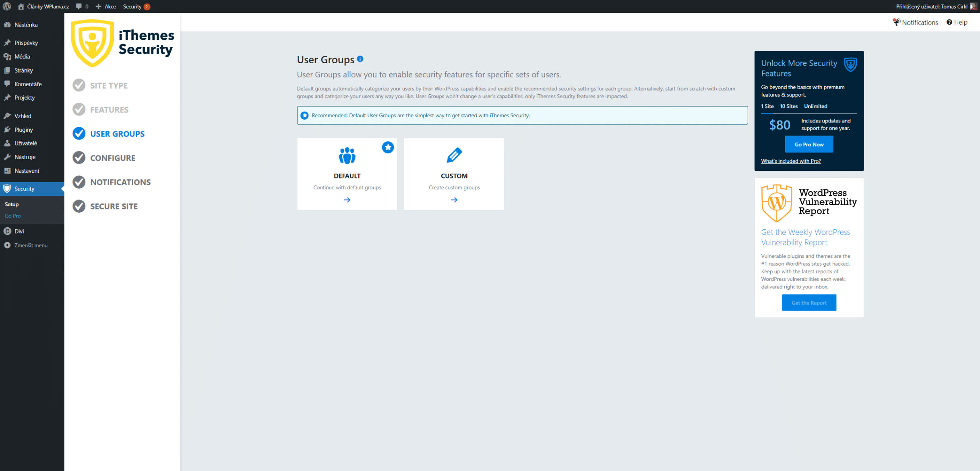Click the recommended star badge on DEFAULT card
The height and width of the screenshot is (471, 980).
pos(388,147)
